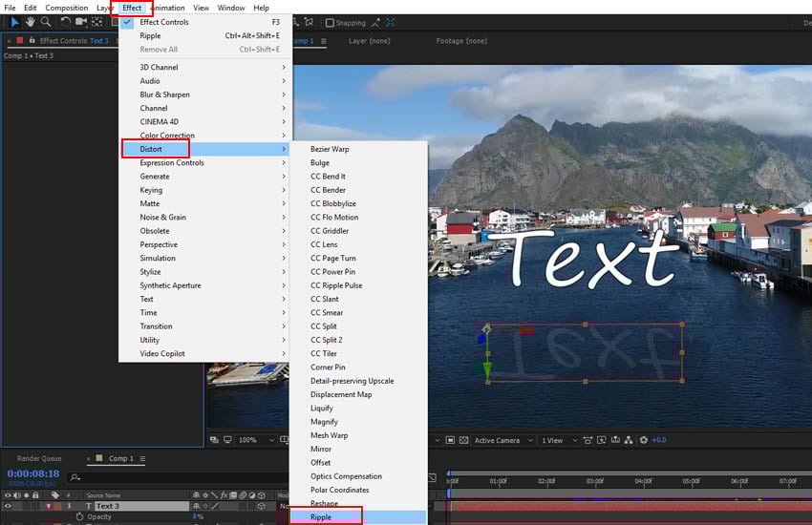Switch to the Render Queue tab
The height and width of the screenshot is (525, 812).
click(x=39, y=458)
